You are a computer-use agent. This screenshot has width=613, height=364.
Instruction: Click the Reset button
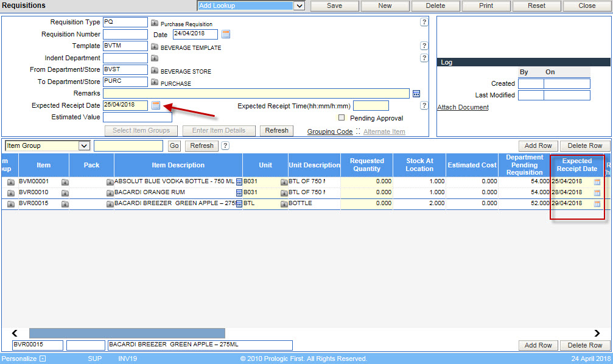[537, 6]
